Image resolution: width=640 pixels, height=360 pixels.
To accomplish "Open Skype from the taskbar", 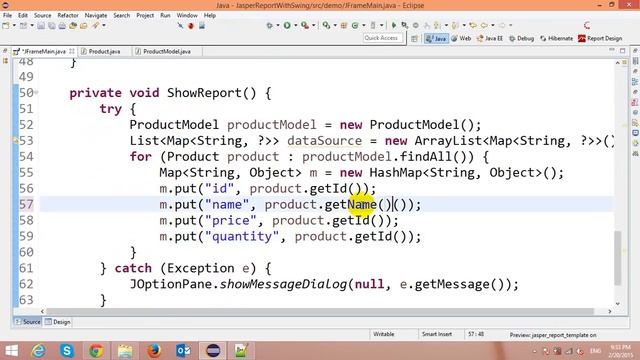I will [x=67, y=351].
